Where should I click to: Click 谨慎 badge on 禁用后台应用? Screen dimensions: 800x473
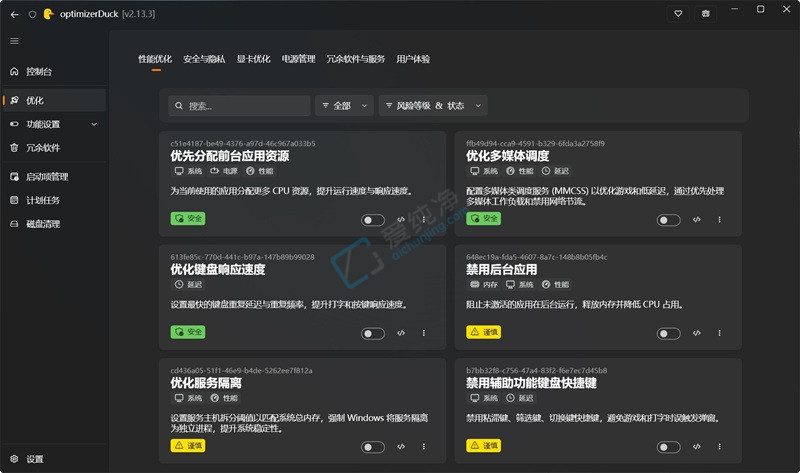coord(483,332)
